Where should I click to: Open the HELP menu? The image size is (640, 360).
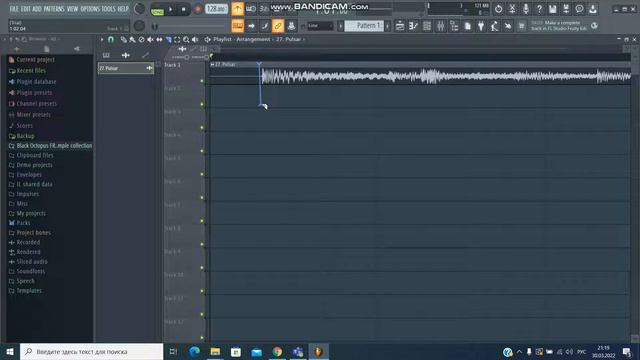(x=123, y=9)
